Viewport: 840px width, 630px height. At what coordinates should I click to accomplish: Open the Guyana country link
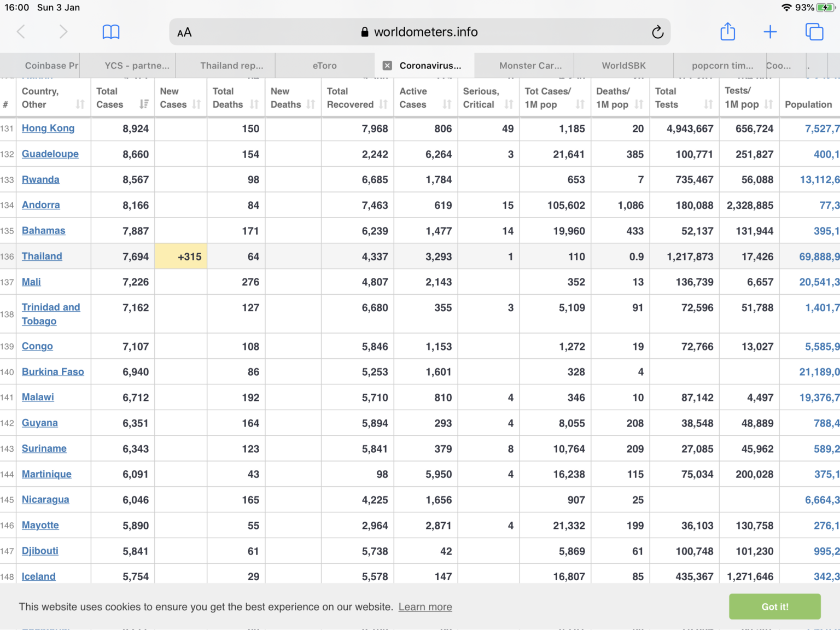(x=40, y=423)
